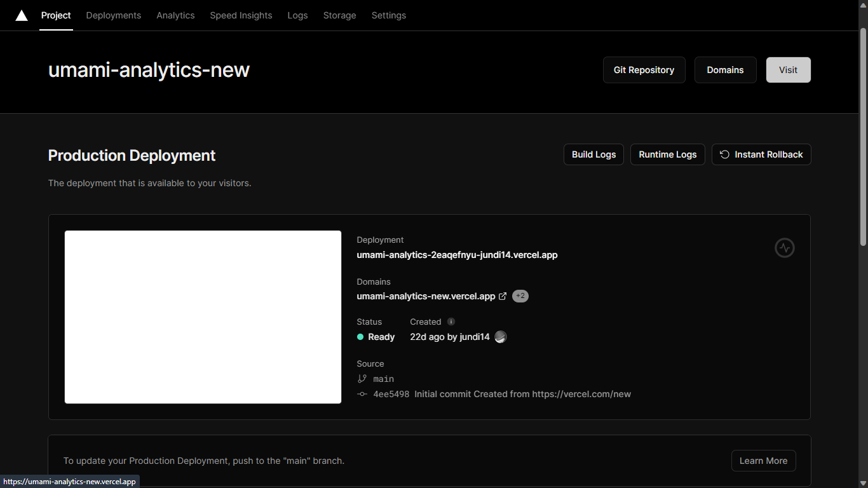Click the commit icon beside 4ee5498
The height and width of the screenshot is (488, 868).
point(362,394)
